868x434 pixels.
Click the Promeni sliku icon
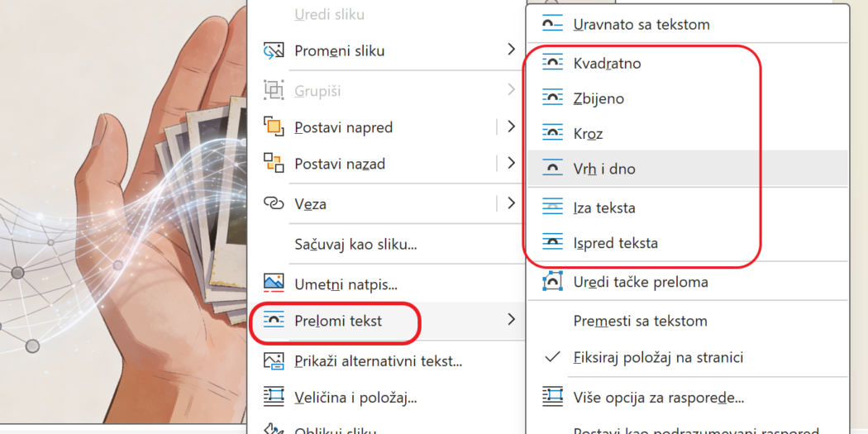pos(273,51)
